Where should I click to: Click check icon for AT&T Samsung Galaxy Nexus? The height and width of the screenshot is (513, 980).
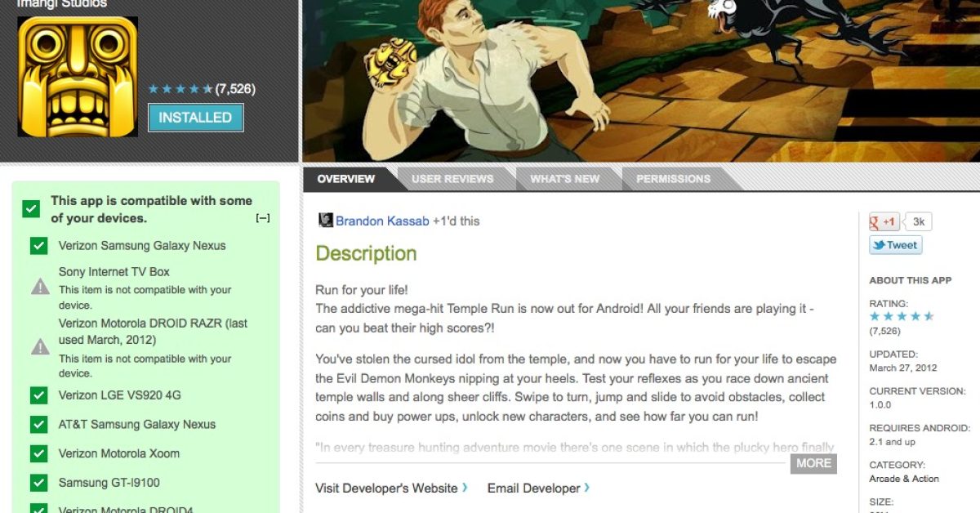click(38, 425)
